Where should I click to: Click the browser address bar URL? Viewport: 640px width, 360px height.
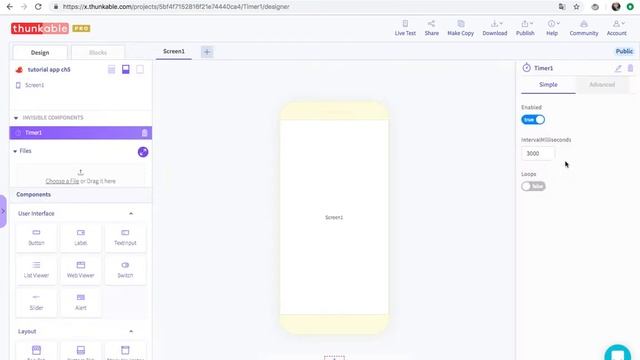pyautogui.click(x=176, y=7)
